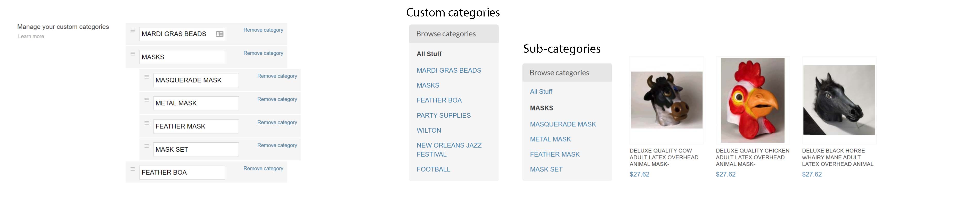Click drag handle beside MASQUERADE MASK

[x=146, y=77]
